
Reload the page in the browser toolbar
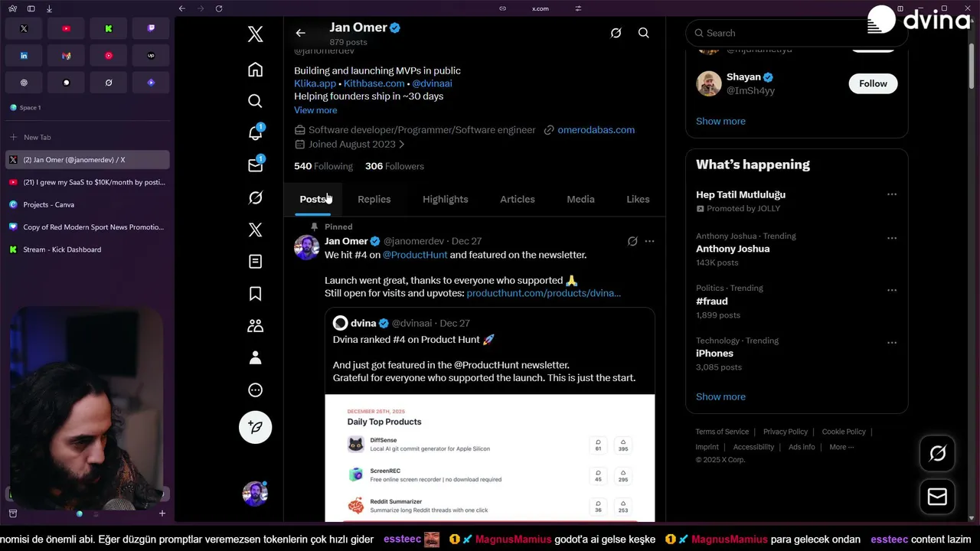tap(219, 8)
